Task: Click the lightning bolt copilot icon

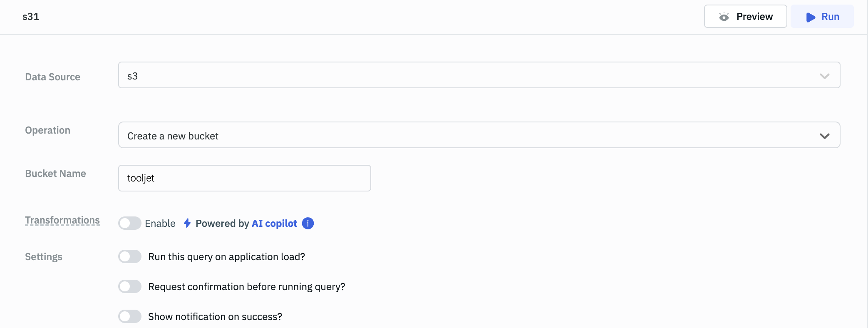Action: pos(187,224)
